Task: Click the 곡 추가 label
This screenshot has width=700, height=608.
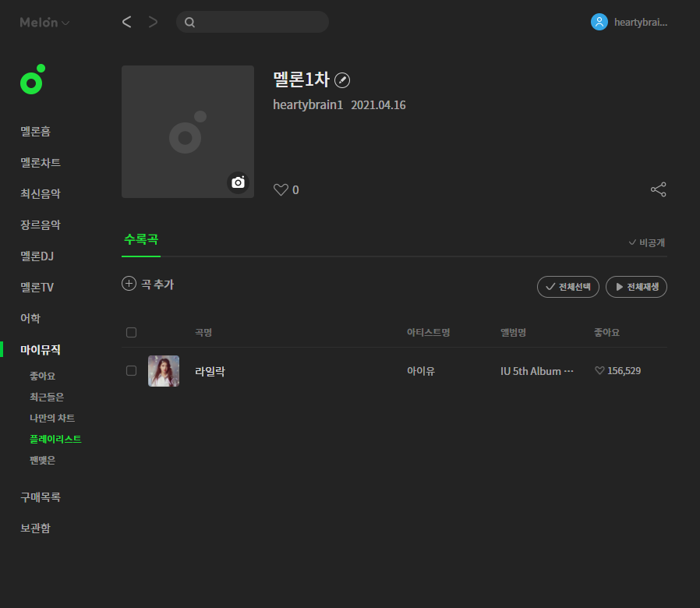Action: [157, 285]
